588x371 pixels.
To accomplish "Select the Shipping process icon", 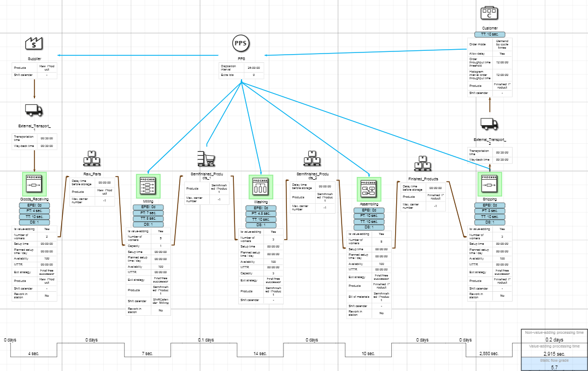I will (490, 185).
